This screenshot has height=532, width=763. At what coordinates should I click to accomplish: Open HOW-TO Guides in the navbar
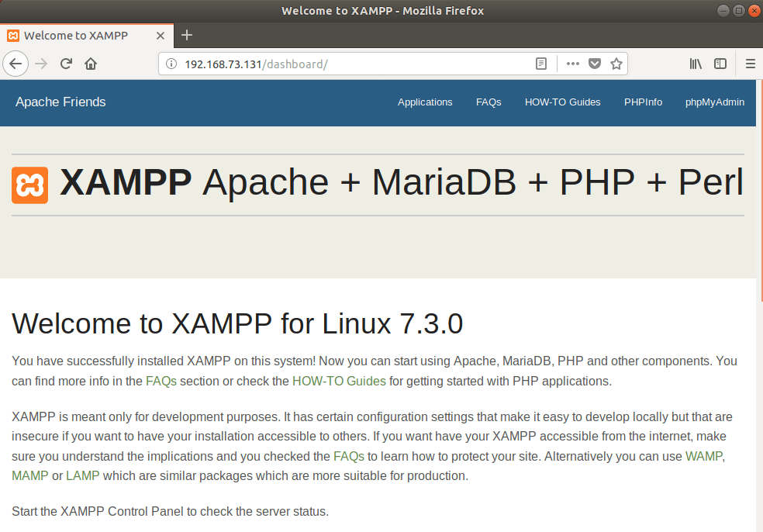pos(562,102)
